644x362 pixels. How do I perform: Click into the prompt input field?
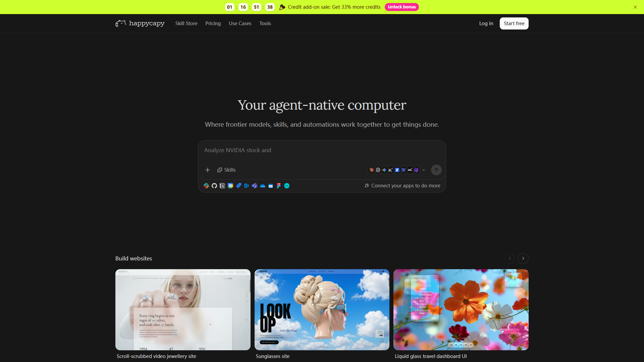point(322,150)
